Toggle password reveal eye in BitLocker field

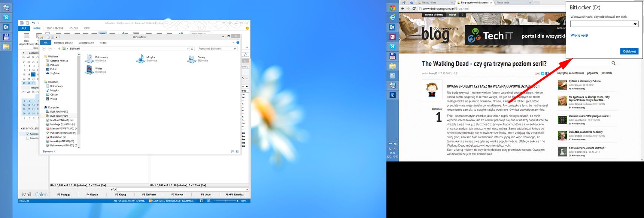[x=635, y=24]
